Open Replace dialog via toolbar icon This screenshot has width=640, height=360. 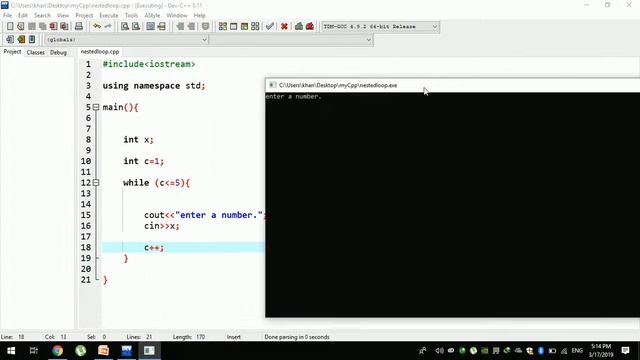click(136, 27)
